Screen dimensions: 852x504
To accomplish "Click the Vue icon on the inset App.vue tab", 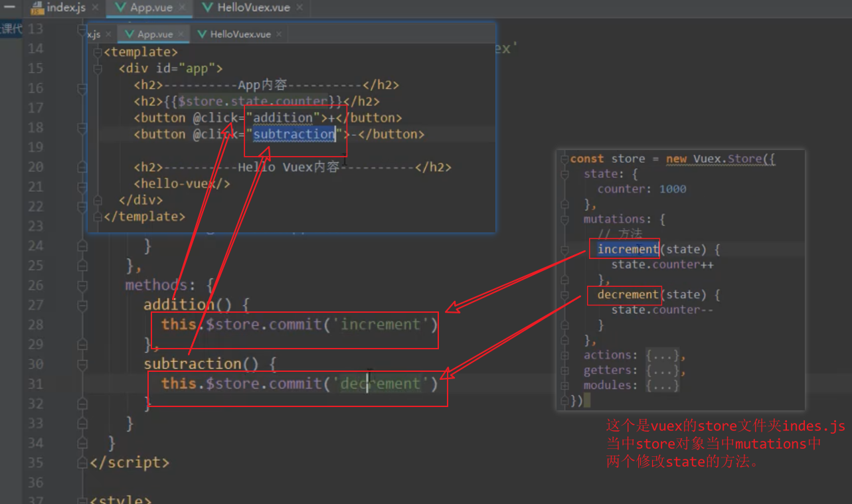I will [x=129, y=35].
